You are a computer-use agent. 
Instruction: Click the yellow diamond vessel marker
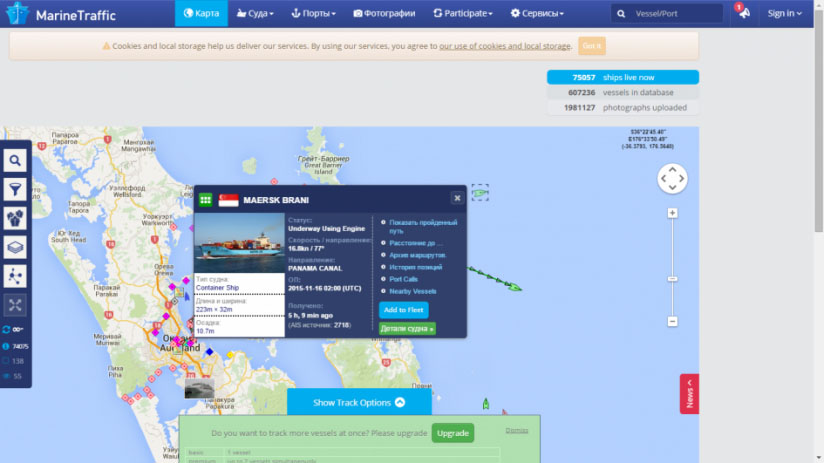point(230,355)
